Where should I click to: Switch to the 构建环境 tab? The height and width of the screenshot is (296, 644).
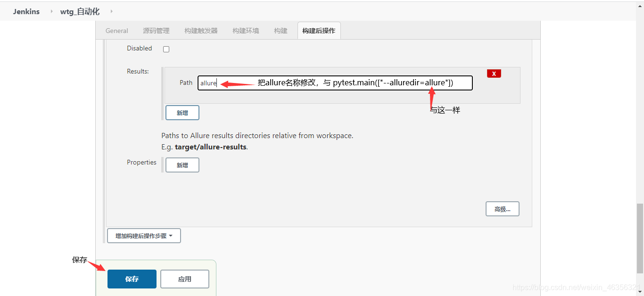click(246, 31)
